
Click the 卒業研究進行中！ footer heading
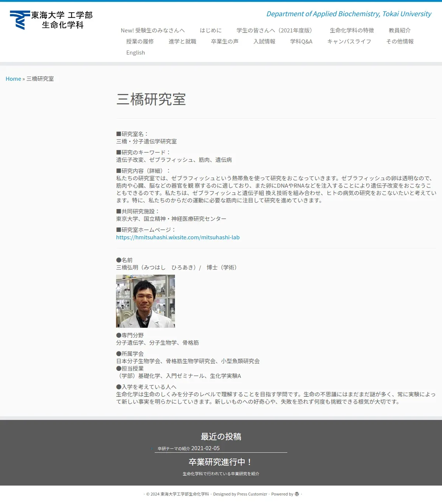[x=221, y=462]
